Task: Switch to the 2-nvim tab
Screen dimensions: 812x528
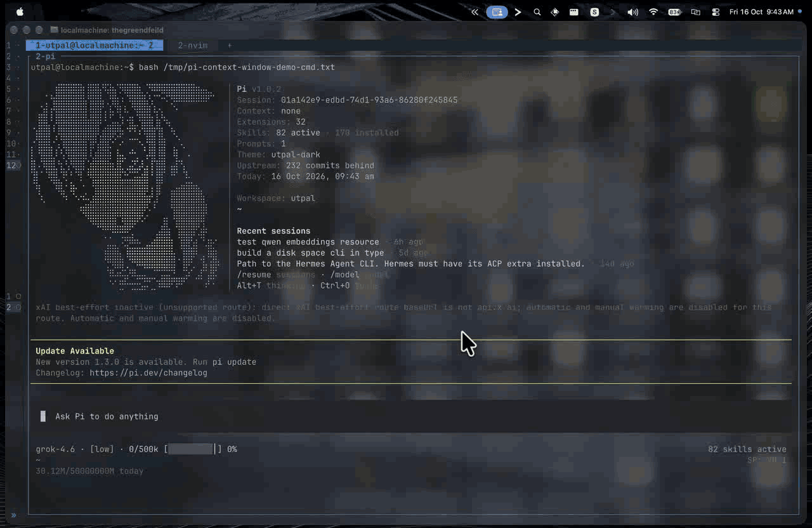Action: [193, 46]
